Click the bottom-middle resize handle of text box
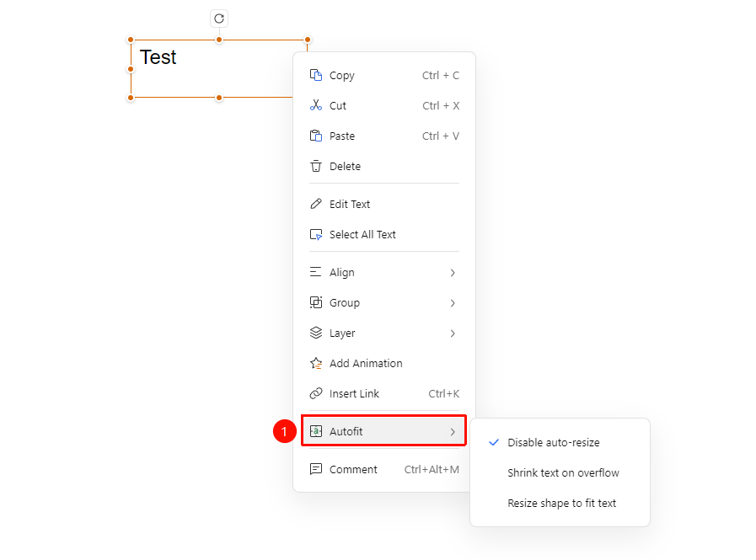The image size is (756, 560). pos(219,98)
